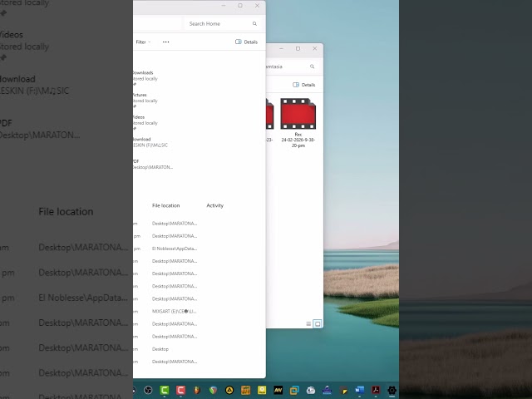Open Adobe Acrobat from the taskbar

[x=376, y=390]
